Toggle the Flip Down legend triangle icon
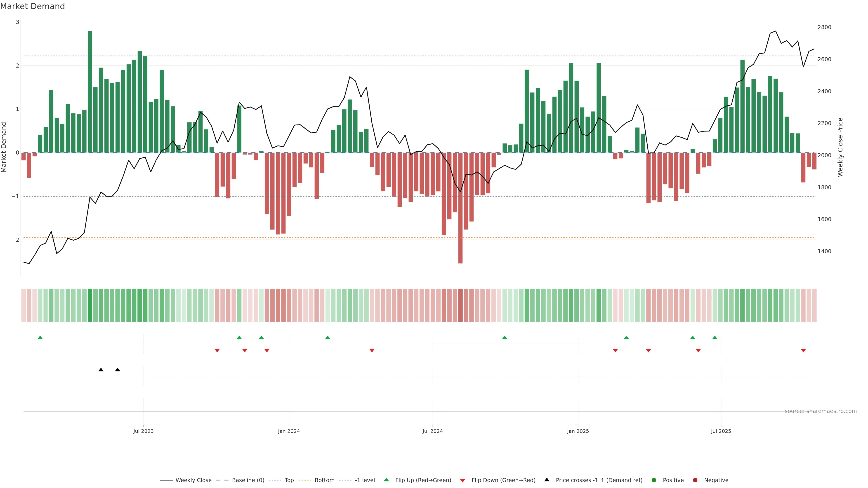The width and height of the screenshot is (868, 488). (x=463, y=480)
